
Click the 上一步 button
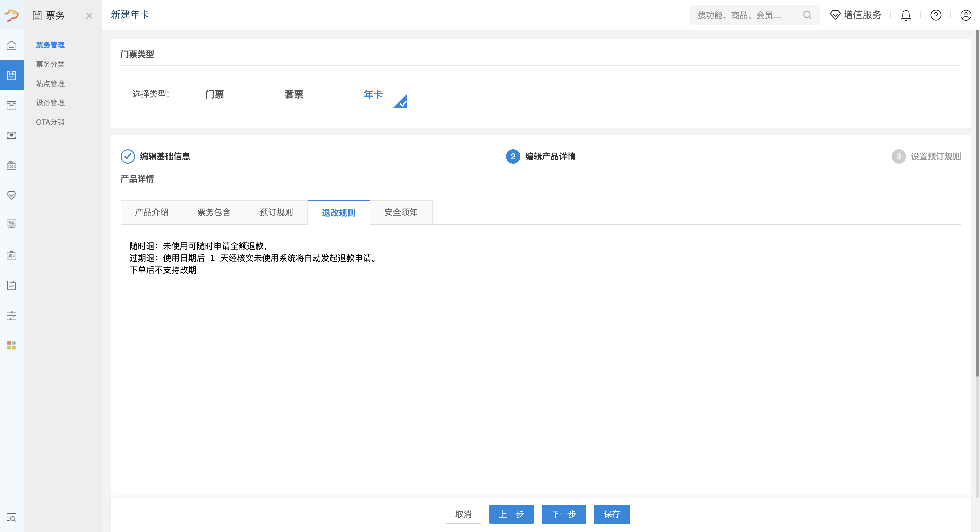[x=511, y=514]
